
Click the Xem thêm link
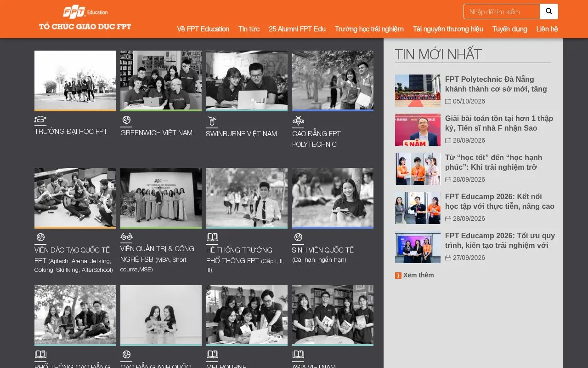click(x=418, y=276)
